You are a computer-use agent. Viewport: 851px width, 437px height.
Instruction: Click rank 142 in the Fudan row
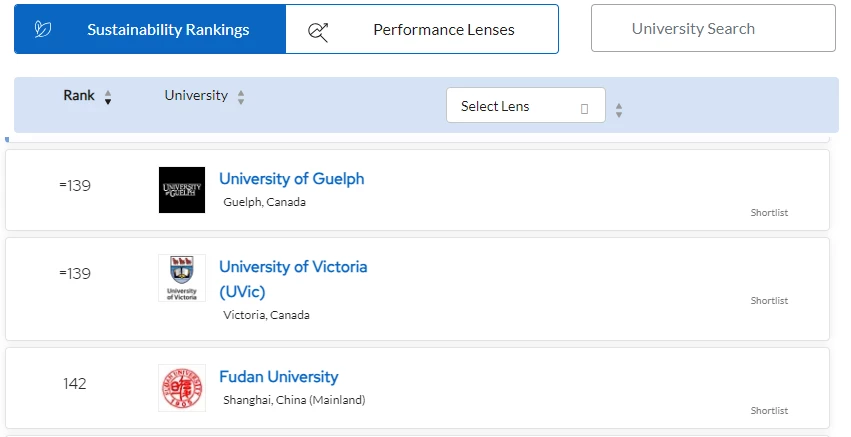pos(74,384)
